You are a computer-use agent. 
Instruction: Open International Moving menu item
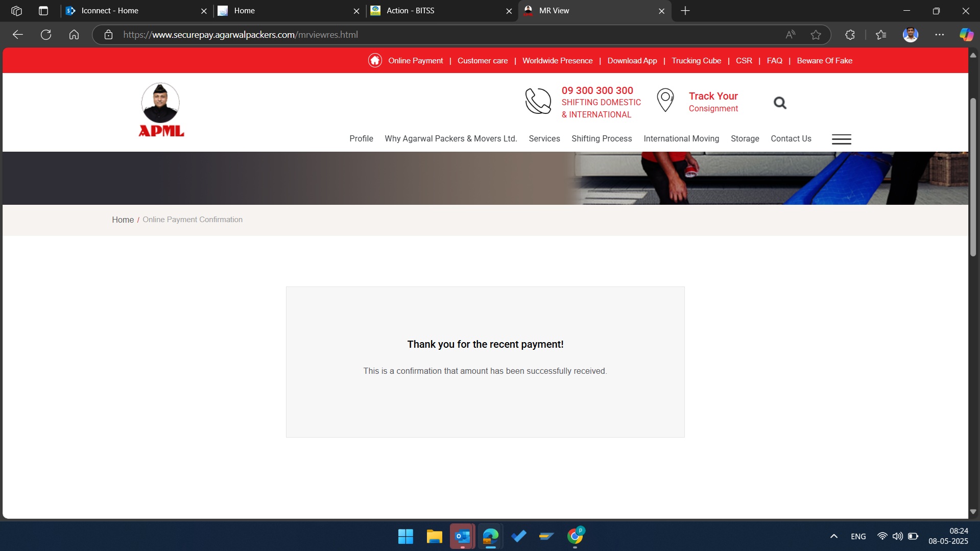pyautogui.click(x=681, y=138)
